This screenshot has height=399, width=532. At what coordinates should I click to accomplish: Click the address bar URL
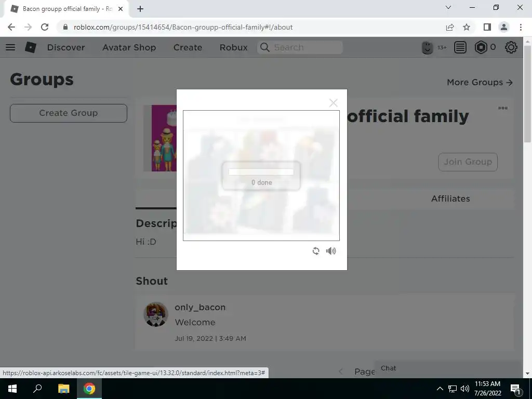(x=183, y=27)
